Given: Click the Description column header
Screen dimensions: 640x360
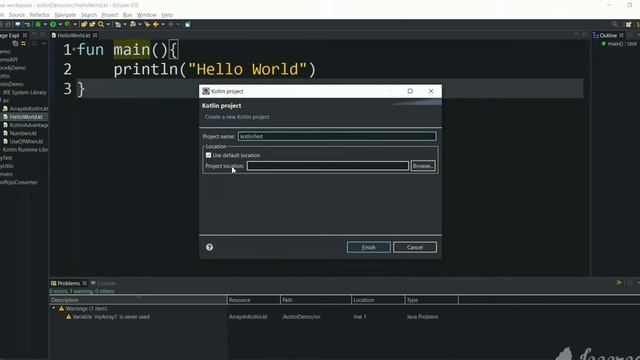Looking at the screenshot, I should (x=138, y=300).
